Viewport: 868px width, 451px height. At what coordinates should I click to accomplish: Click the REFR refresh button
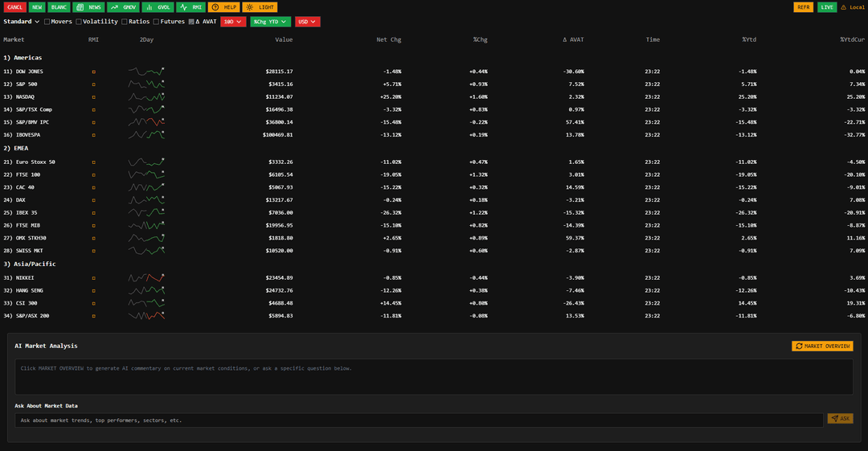(x=803, y=7)
